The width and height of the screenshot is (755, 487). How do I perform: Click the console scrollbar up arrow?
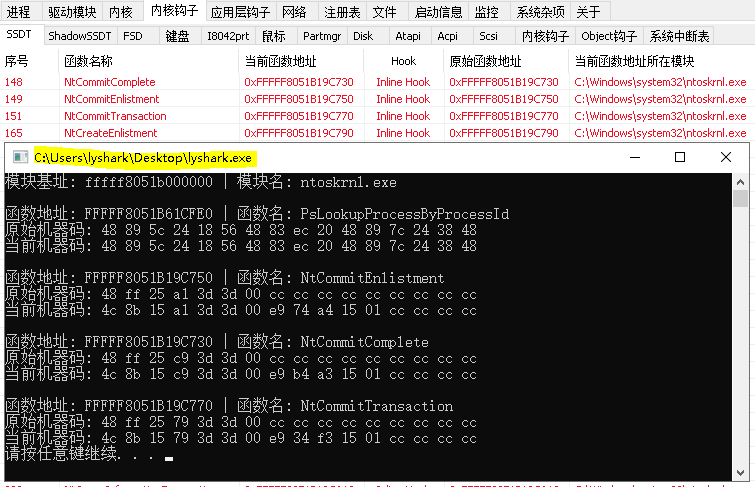740,182
